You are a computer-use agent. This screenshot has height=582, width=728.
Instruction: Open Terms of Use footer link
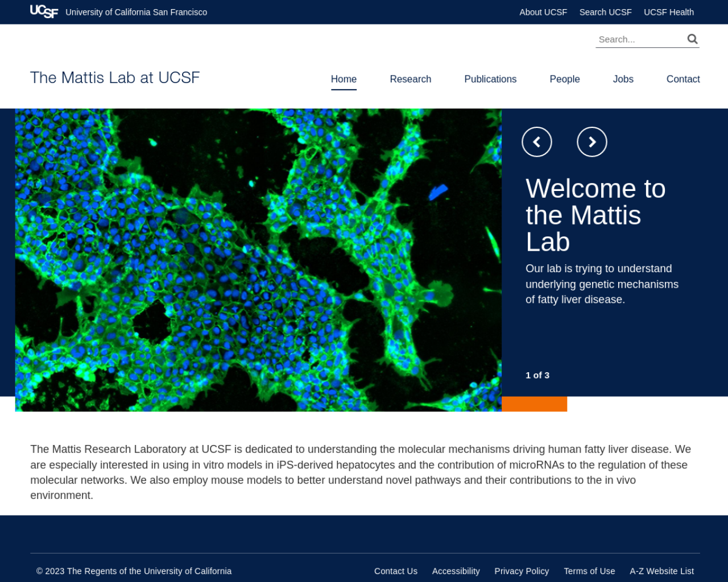tap(589, 571)
